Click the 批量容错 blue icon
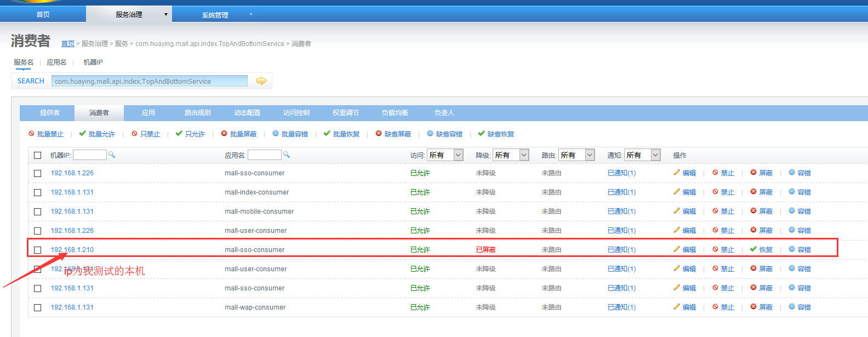This screenshot has width=868, height=337. (276, 134)
